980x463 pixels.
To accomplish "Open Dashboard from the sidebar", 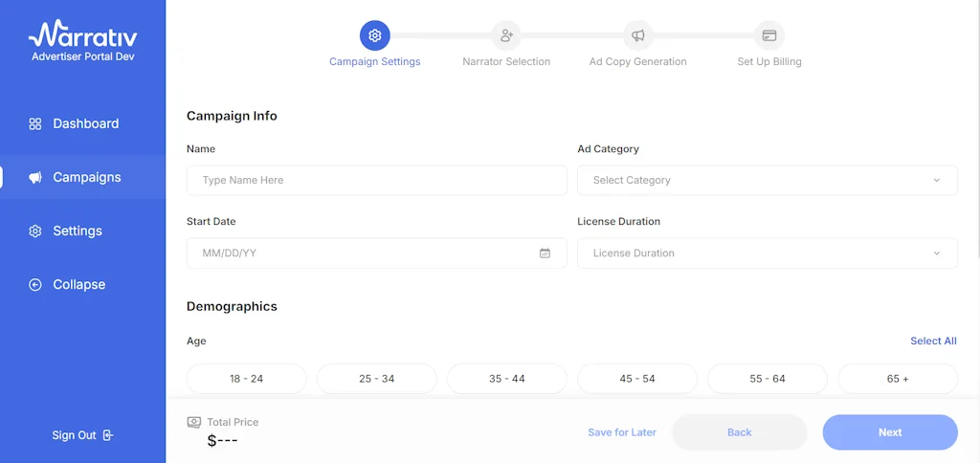I will click(x=84, y=123).
